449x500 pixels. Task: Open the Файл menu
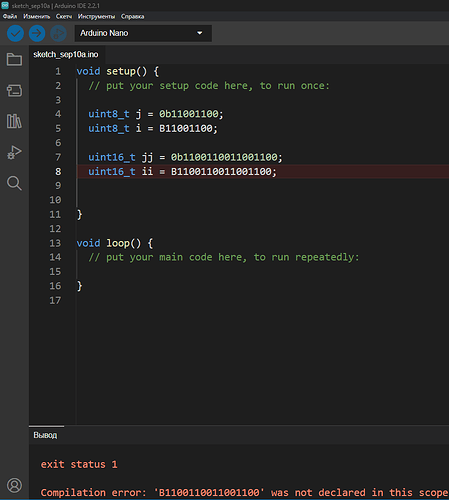click(10, 16)
